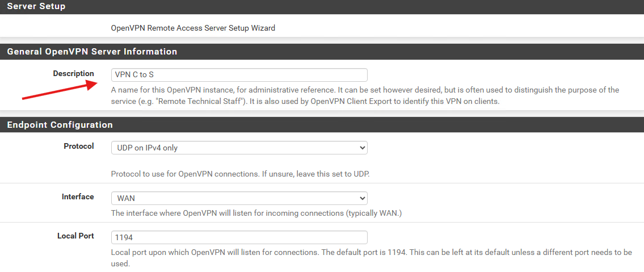Expand the Interface dropdown chevron
The image size is (644, 272).
(362, 198)
